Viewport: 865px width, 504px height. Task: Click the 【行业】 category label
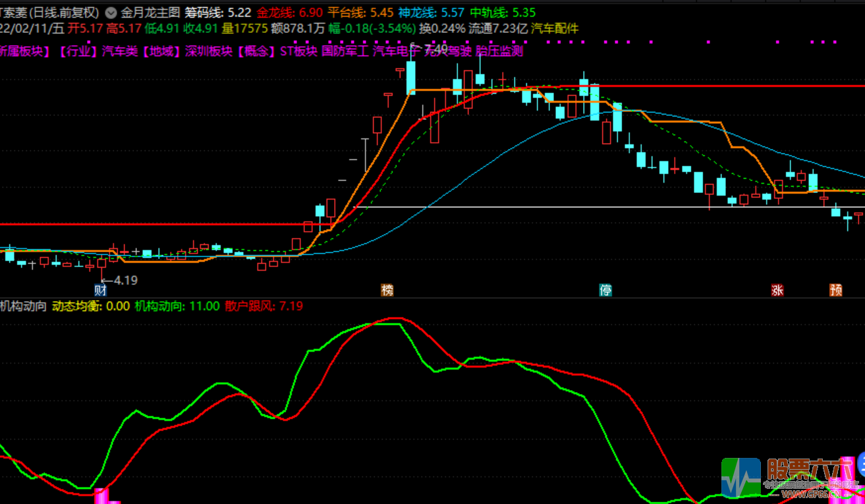tap(78, 51)
